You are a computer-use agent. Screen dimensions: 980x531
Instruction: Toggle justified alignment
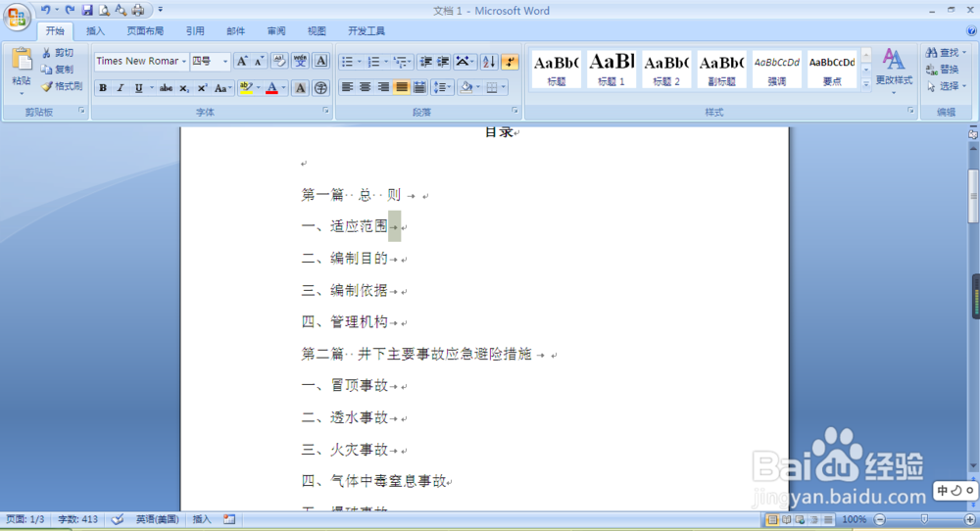(401, 87)
